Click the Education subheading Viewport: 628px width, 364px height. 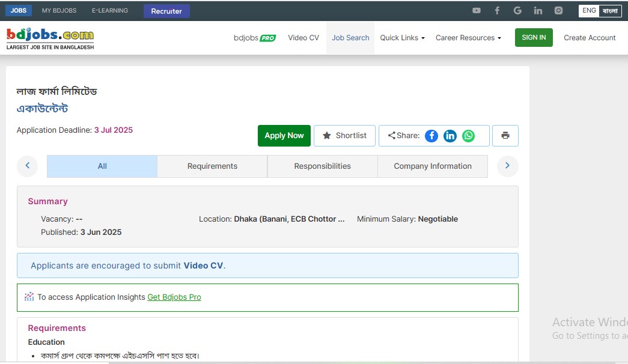point(46,342)
